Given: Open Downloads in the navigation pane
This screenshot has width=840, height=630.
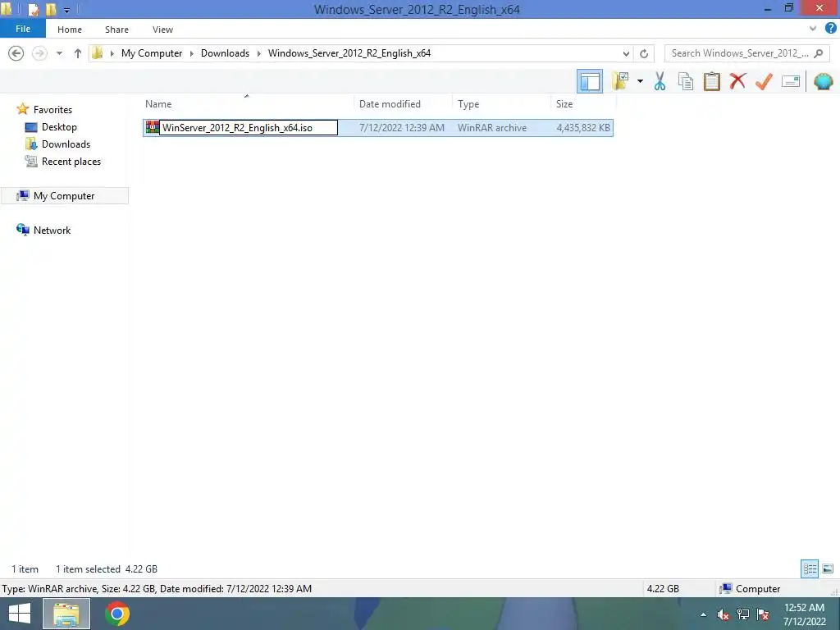Looking at the screenshot, I should 66,144.
